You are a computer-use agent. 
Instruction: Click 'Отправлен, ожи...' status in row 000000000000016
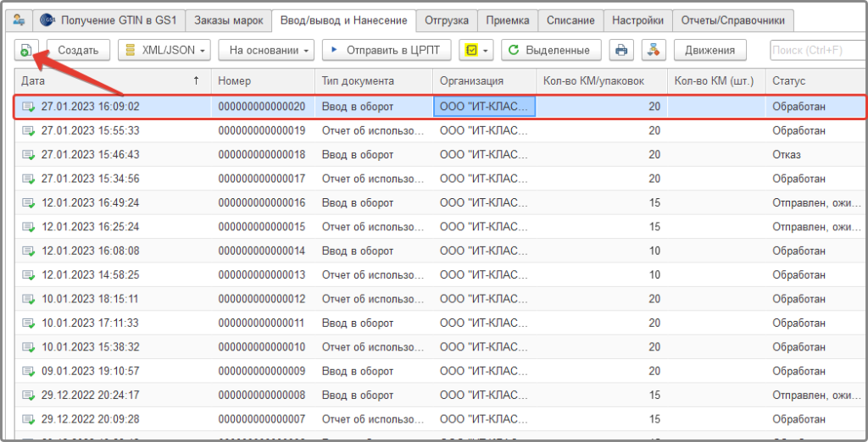click(x=818, y=202)
